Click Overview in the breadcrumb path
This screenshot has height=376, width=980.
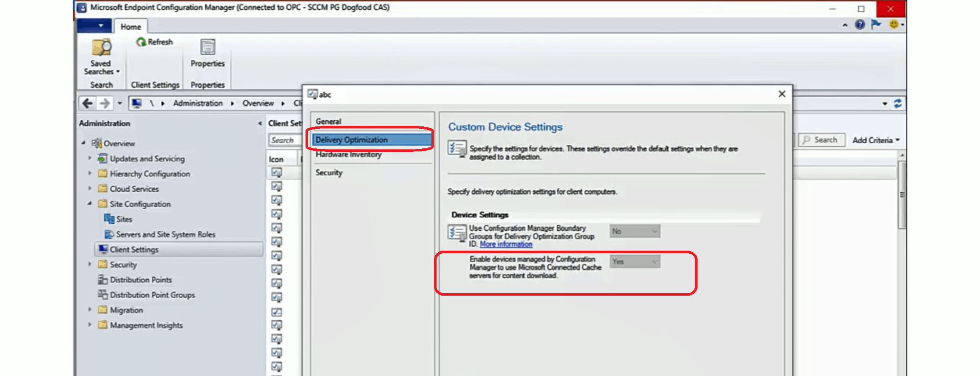tap(258, 103)
